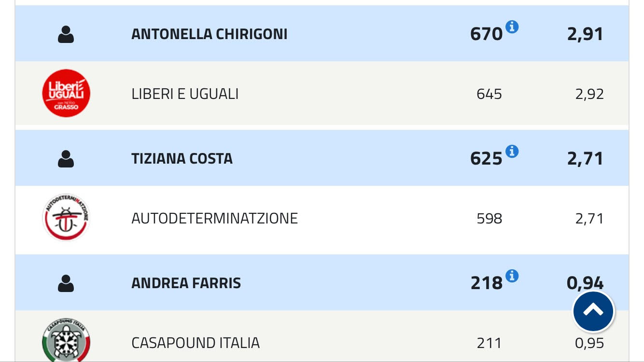Select candidate name Andrea Farris

[186, 283]
